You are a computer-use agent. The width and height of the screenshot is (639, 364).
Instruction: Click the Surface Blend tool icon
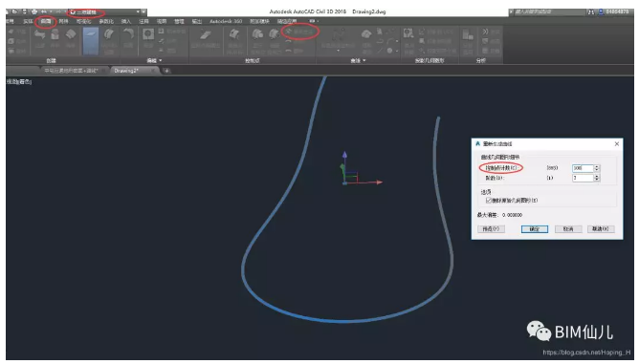[39, 35]
